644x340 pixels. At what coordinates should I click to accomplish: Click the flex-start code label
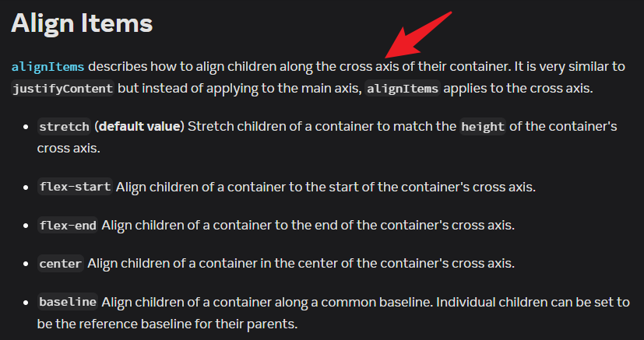click(75, 187)
